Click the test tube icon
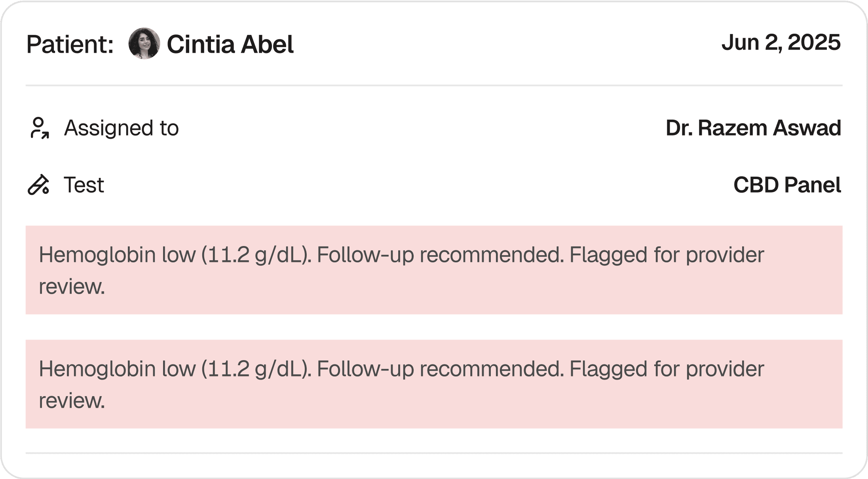The image size is (868, 479). pos(38,185)
